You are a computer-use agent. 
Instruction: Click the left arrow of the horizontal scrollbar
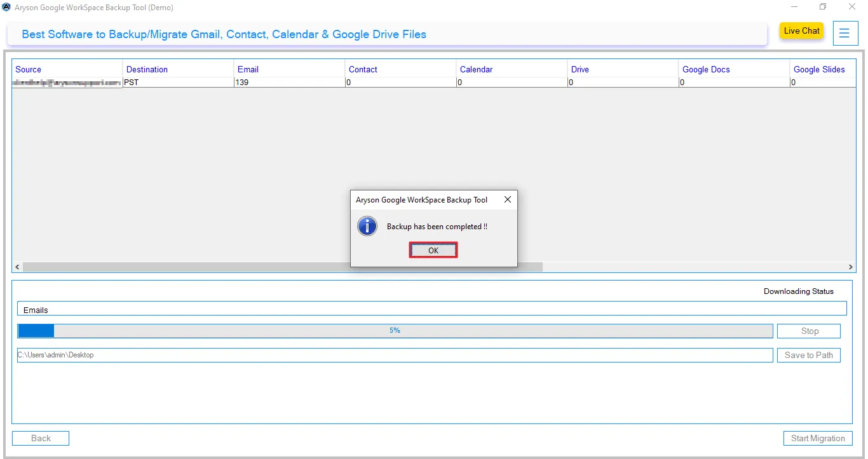17,267
